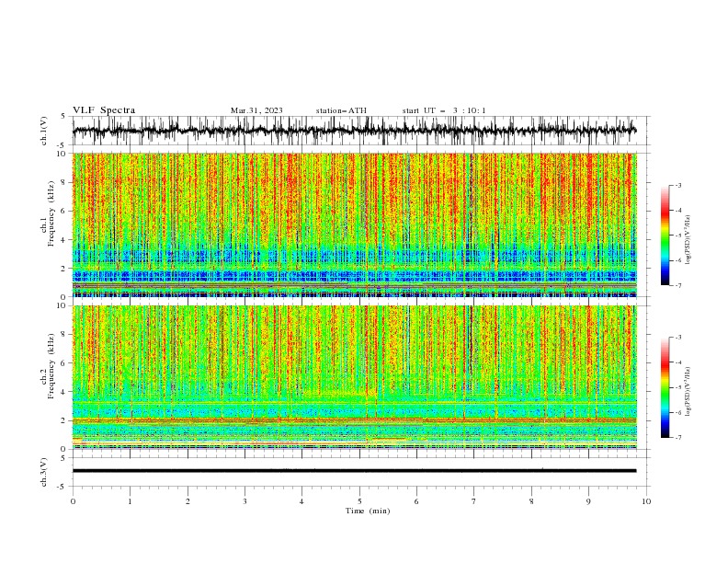The image size is (728, 563).
Task: Click the upper color bar for ch.1
Action: click(x=665, y=236)
